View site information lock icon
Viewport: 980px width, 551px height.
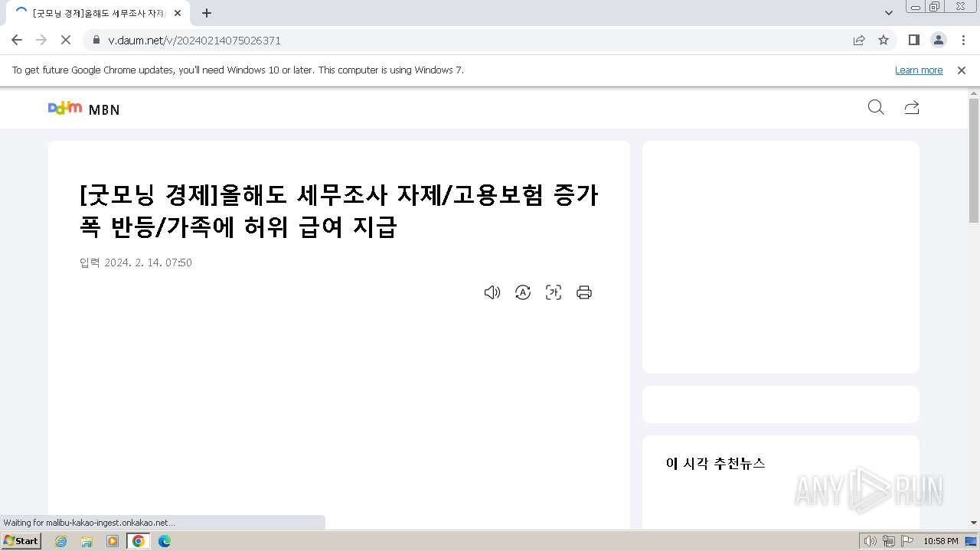[96, 40]
